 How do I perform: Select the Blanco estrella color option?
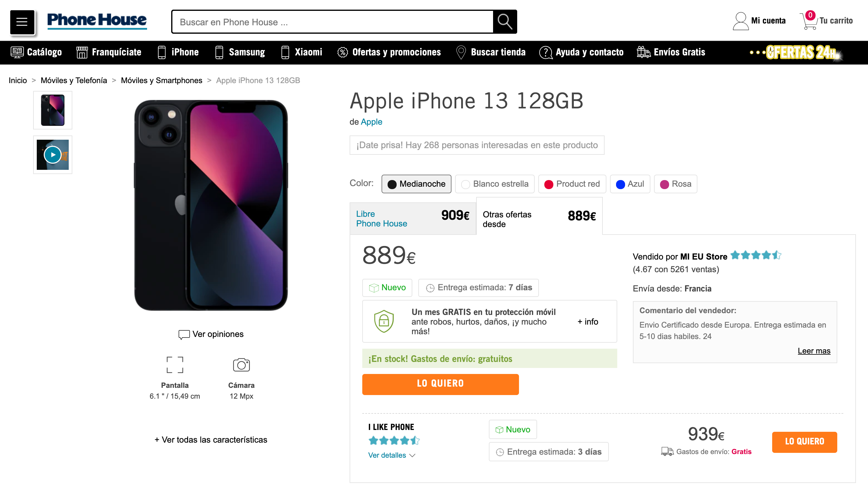tap(495, 184)
